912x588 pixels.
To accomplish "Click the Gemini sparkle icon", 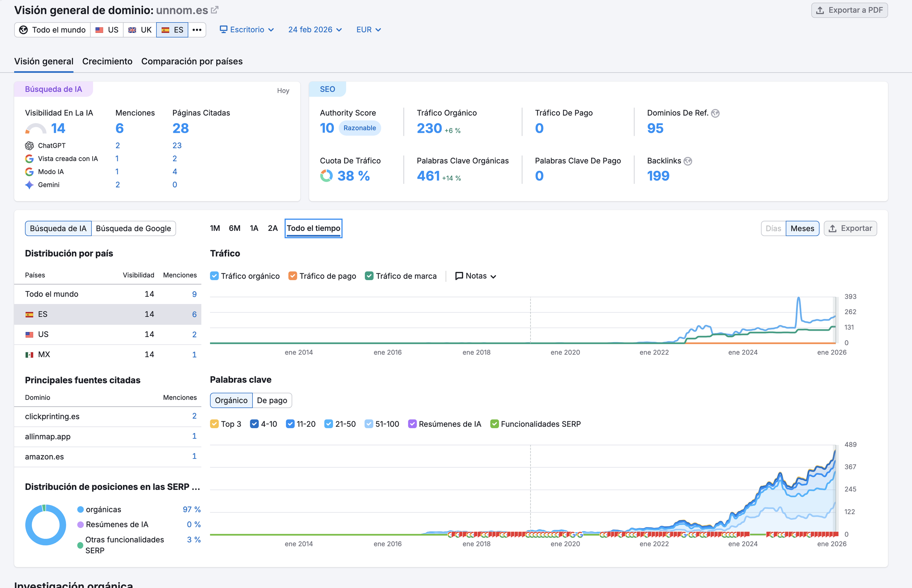I will [x=30, y=185].
